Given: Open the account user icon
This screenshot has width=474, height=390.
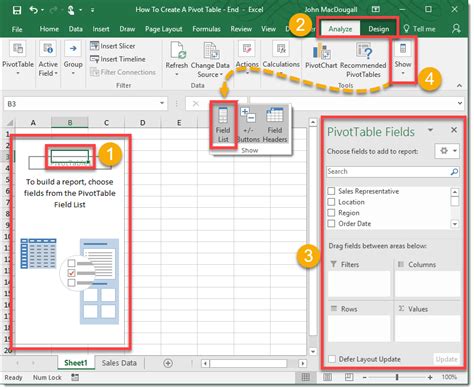Looking at the screenshot, I should click(x=456, y=29).
